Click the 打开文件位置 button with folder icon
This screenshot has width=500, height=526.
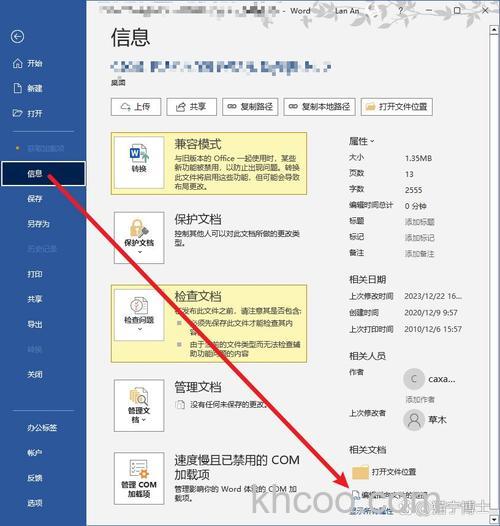[x=397, y=107]
